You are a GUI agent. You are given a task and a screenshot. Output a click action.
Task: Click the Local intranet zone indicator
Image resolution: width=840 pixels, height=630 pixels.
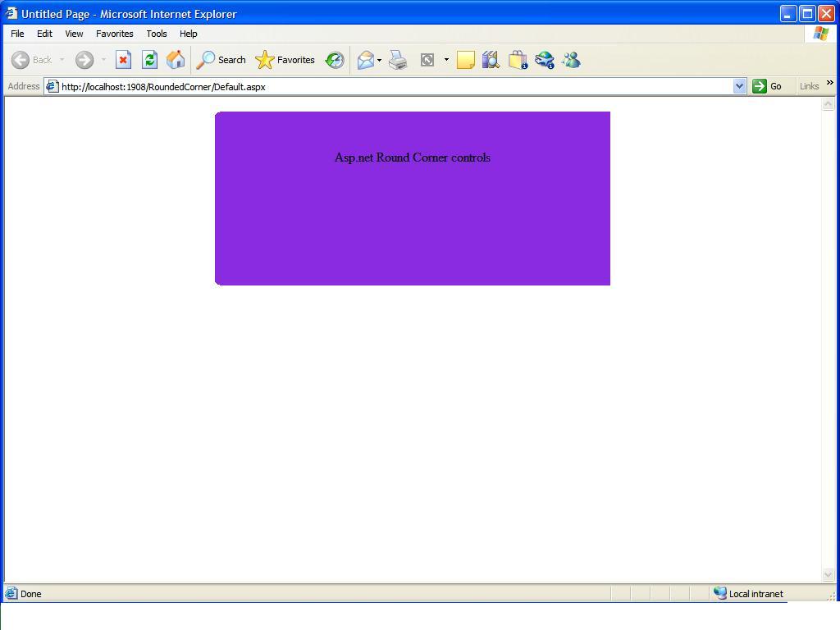tap(748, 594)
